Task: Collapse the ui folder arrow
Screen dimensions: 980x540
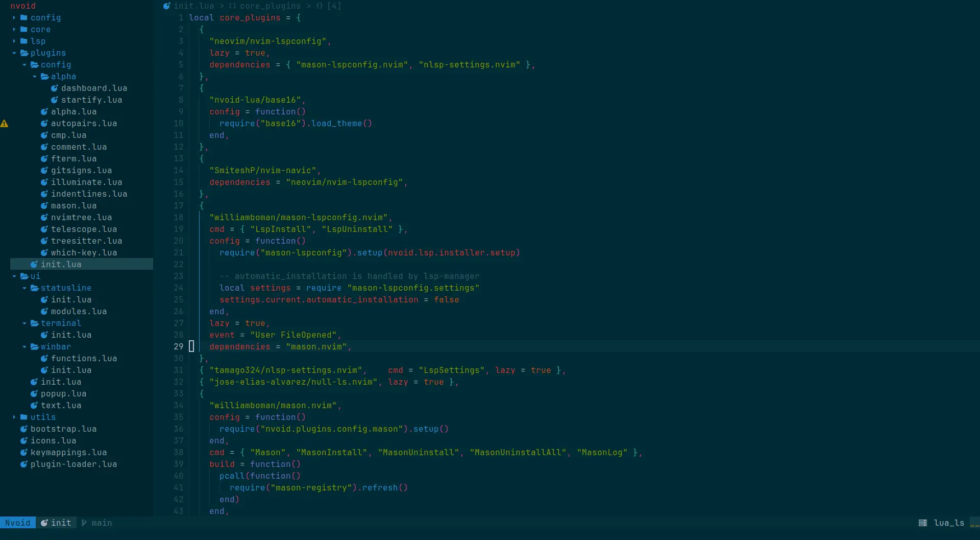Action: click(x=14, y=276)
